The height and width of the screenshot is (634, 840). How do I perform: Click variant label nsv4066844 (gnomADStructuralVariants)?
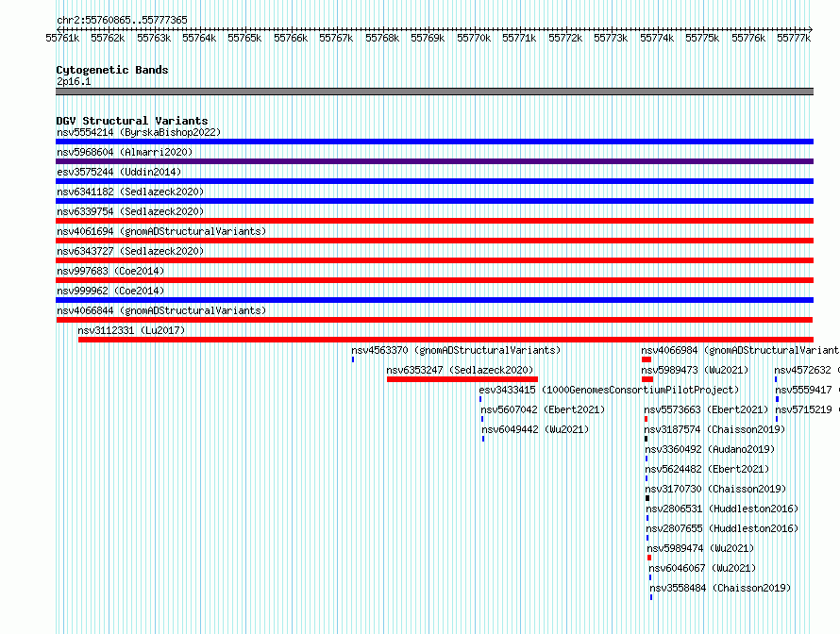[x=161, y=310]
